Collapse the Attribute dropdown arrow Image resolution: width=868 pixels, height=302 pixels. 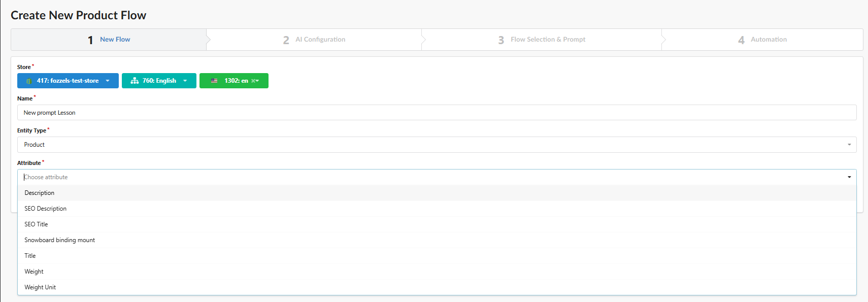point(849,177)
